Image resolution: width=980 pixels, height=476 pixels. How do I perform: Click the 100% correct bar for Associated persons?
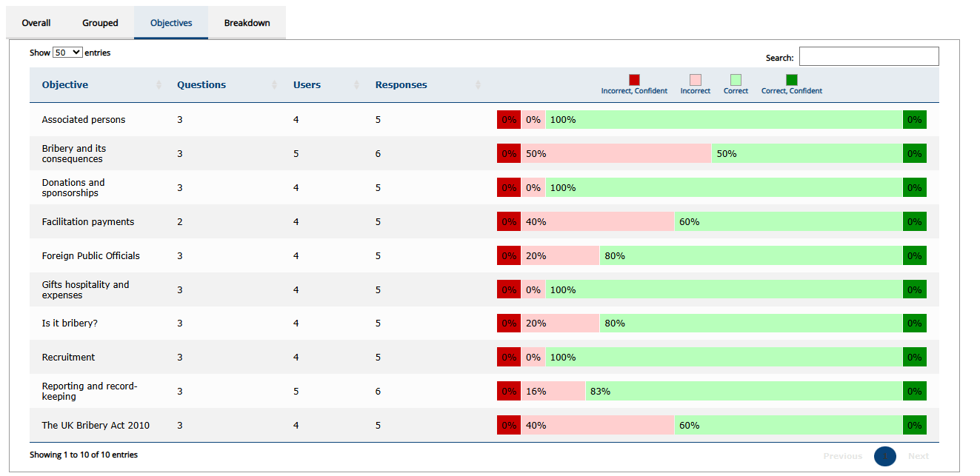point(719,119)
